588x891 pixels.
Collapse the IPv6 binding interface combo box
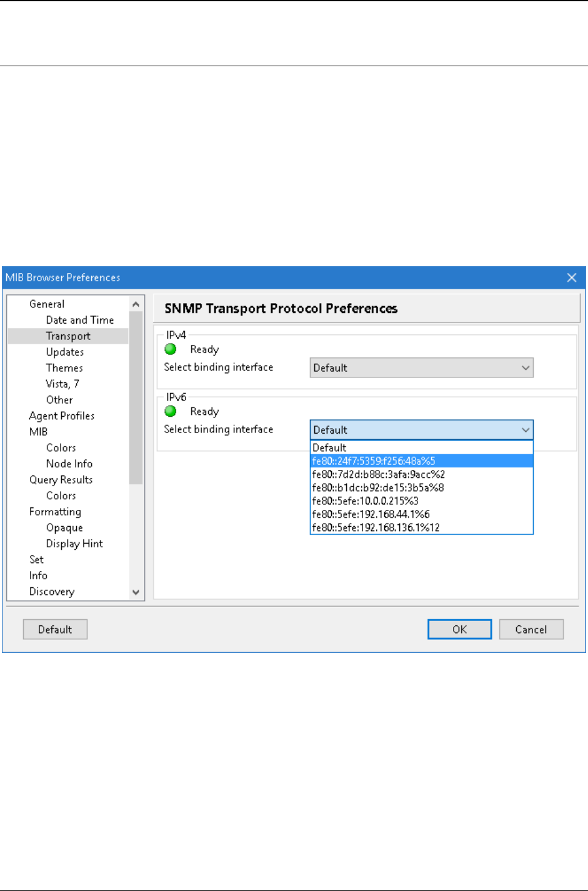(422, 430)
